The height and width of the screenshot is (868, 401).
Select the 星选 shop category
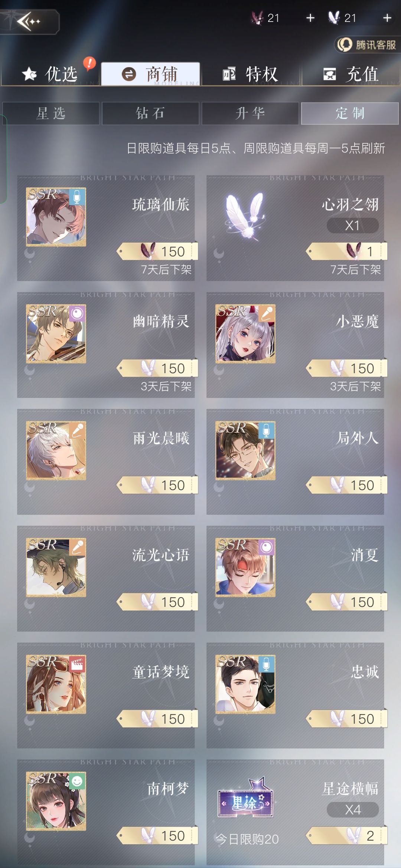point(51,113)
